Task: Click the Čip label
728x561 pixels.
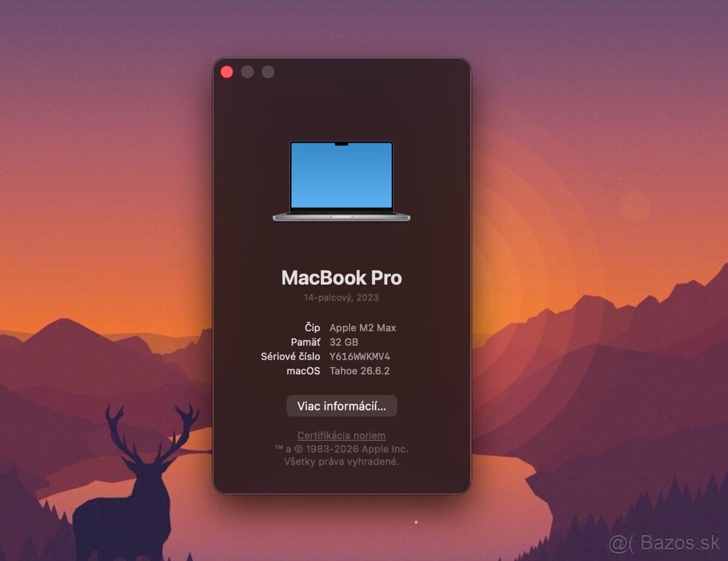Action: [312, 328]
